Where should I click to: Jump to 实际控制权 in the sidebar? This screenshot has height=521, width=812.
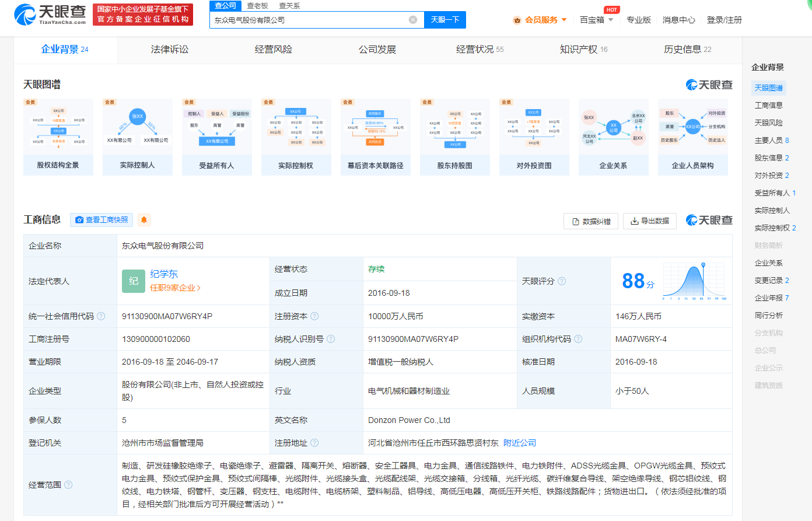[775, 228]
